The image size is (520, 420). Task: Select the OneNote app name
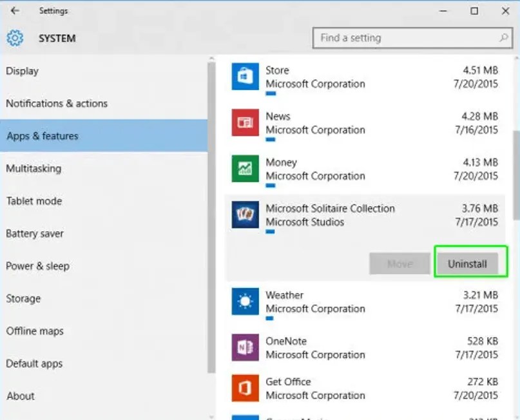286,341
